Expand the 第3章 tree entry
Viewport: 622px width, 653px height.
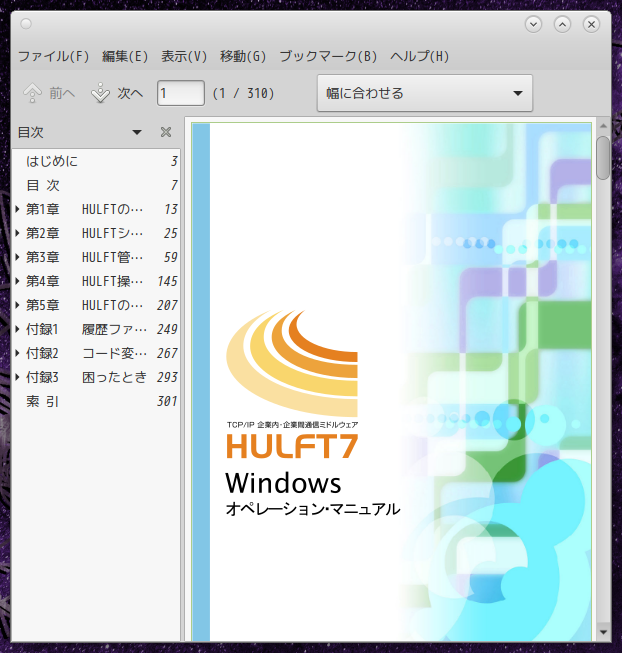(x=17, y=257)
